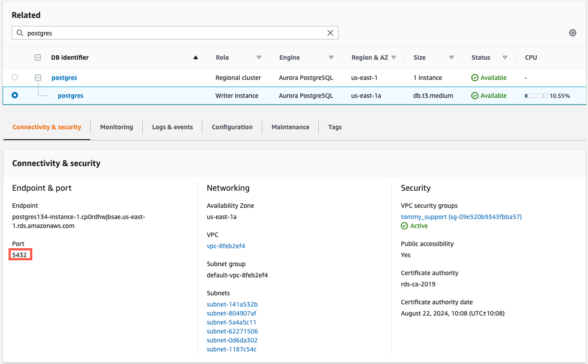Viewport: 588px width, 364px height.
Task: Open subnet-5a4a5c11 link
Action: coord(232,322)
